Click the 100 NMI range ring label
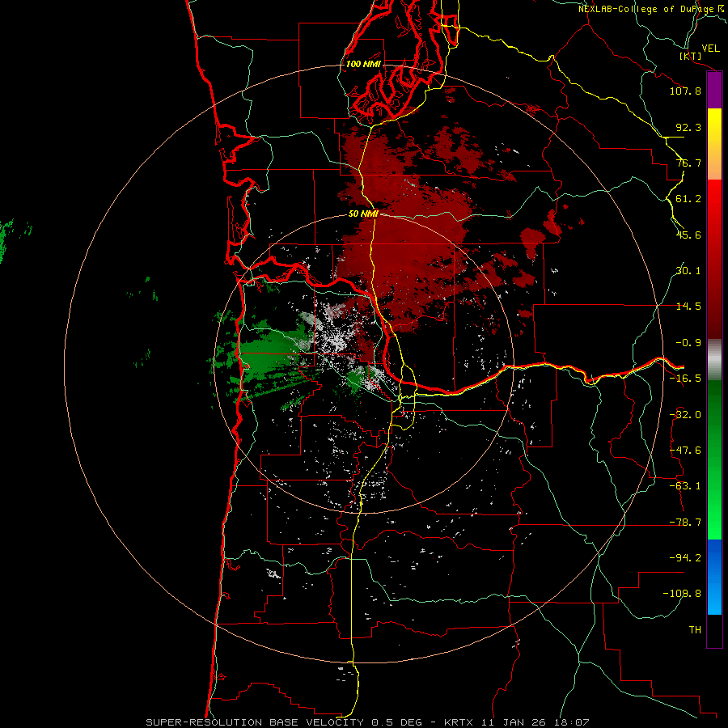The width and height of the screenshot is (728, 728). click(363, 64)
